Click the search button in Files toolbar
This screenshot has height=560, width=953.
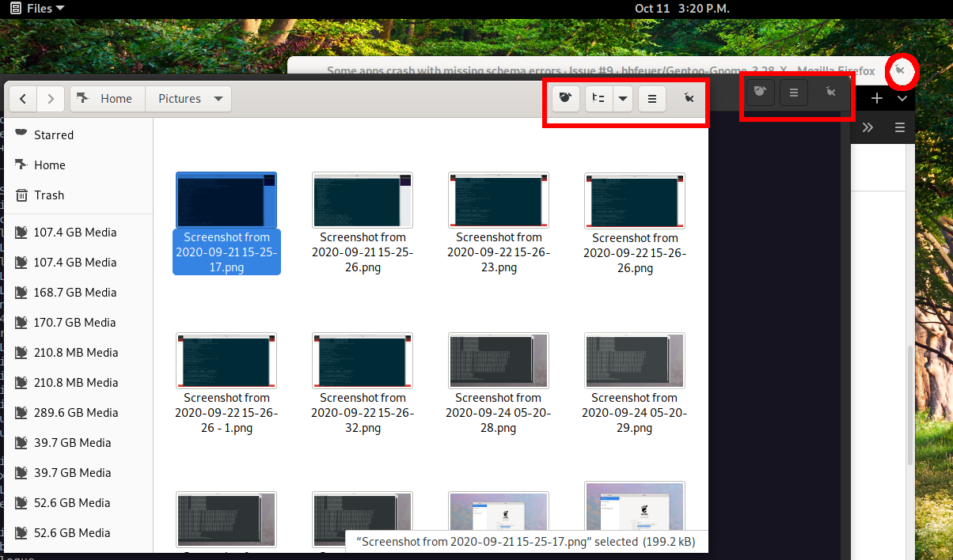[x=565, y=99]
